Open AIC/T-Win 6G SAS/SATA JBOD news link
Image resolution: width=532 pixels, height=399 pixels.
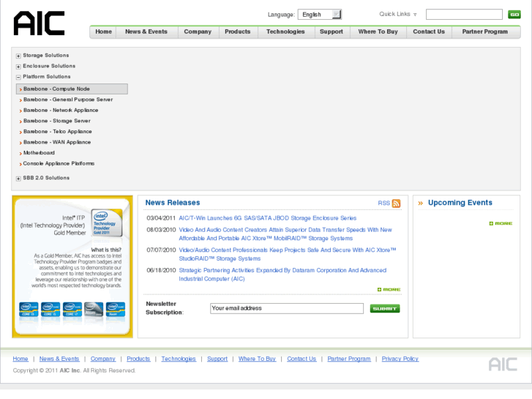(267, 218)
